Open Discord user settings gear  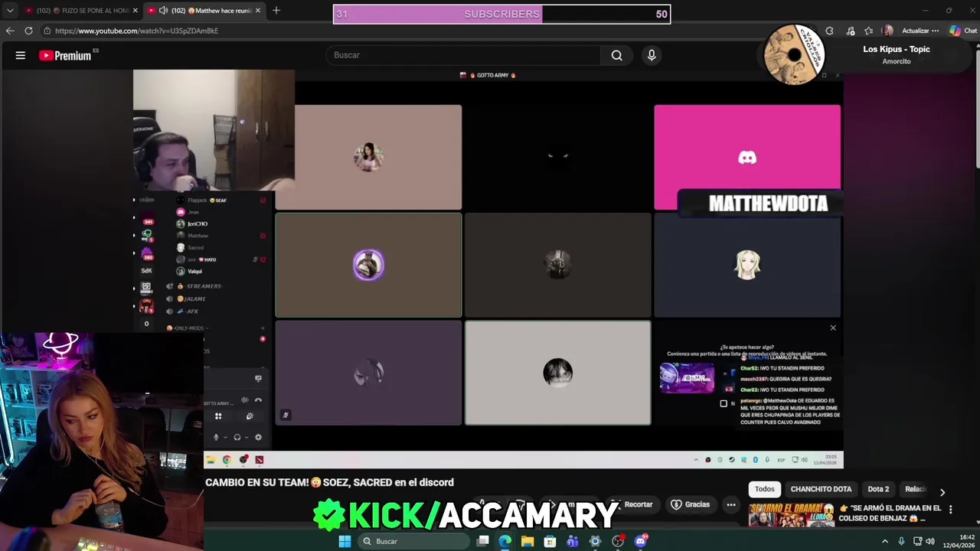point(258,437)
